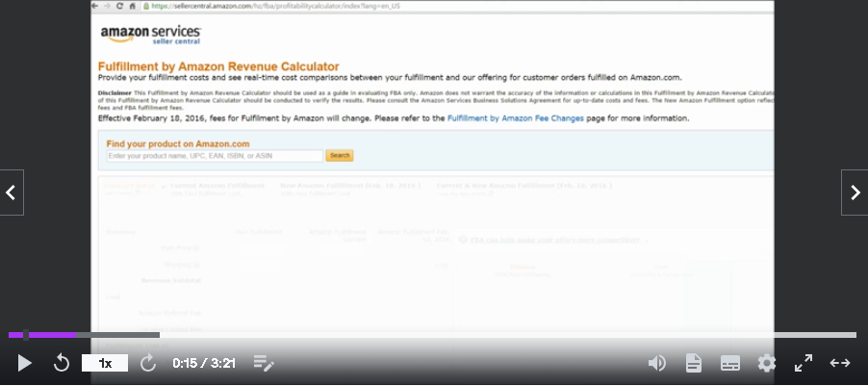Image resolution: width=868 pixels, height=386 pixels.
Task: Expand the player width horizontal arrows icon
Action: [x=840, y=363]
